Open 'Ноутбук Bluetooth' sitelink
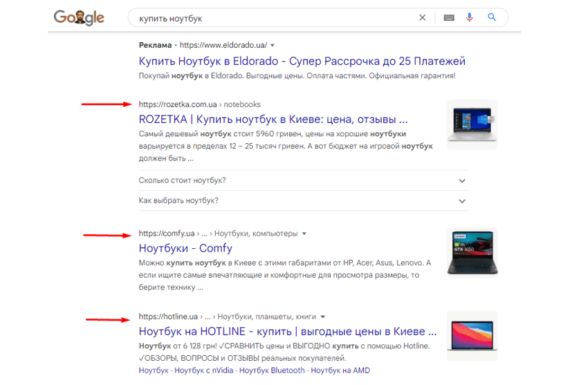This screenshot has width=588, height=385. [272, 370]
